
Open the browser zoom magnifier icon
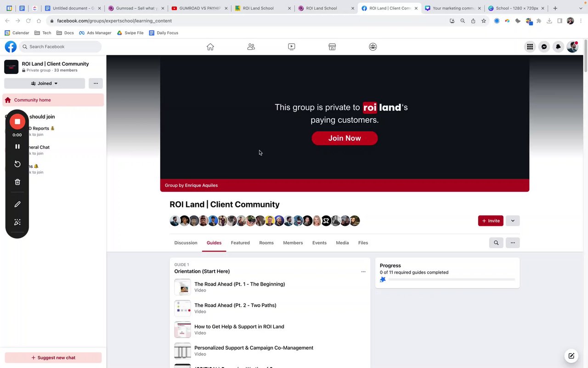click(x=463, y=21)
